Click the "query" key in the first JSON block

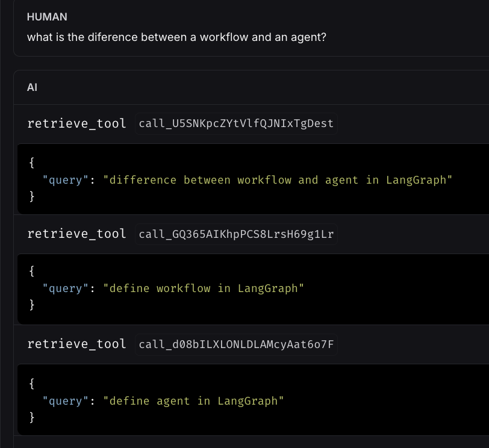coord(66,180)
